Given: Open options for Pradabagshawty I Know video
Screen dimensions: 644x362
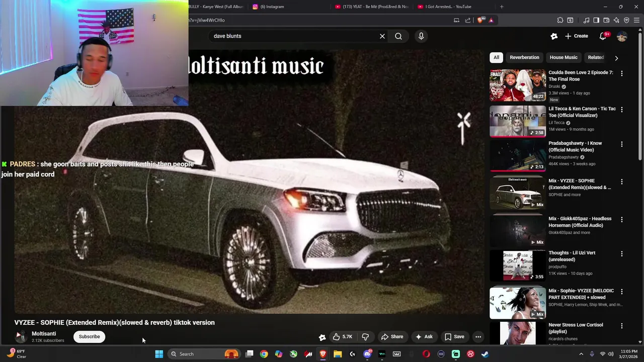Looking at the screenshot, I should pos(622,144).
